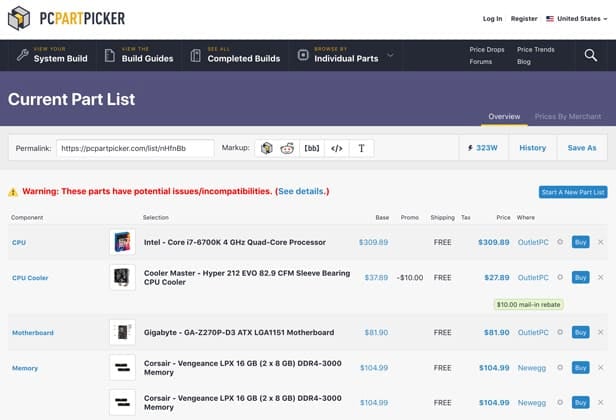This screenshot has width=616, height=420.
Task: Open the CPU component link
Action: [19, 242]
